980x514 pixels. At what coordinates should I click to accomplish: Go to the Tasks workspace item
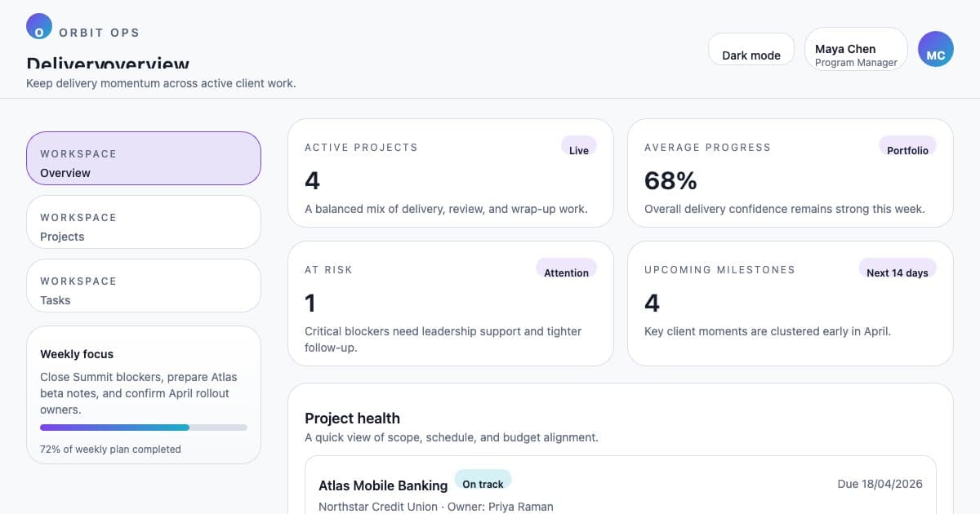144,286
